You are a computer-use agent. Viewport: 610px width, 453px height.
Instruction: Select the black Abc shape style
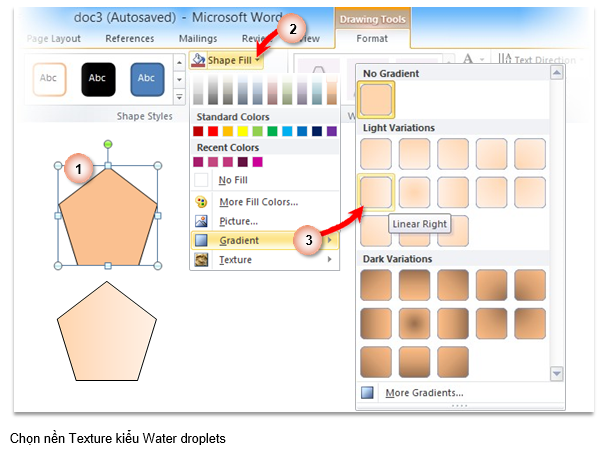(x=98, y=78)
